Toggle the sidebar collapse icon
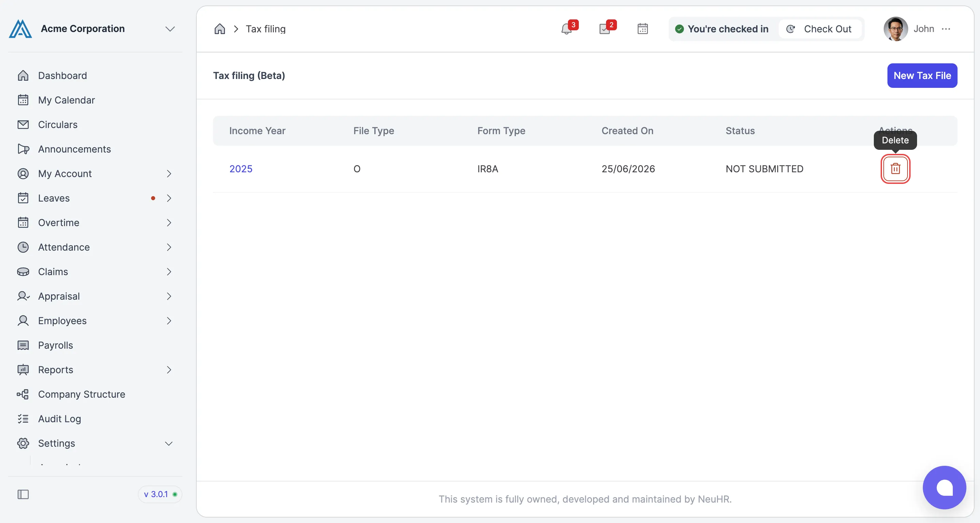The height and width of the screenshot is (523, 980). (x=23, y=494)
